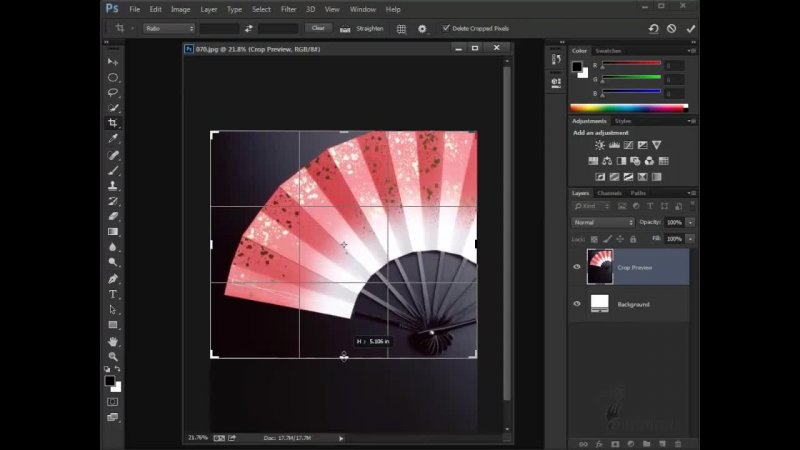Click the Clear button
800x450 pixels.
click(x=318, y=29)
